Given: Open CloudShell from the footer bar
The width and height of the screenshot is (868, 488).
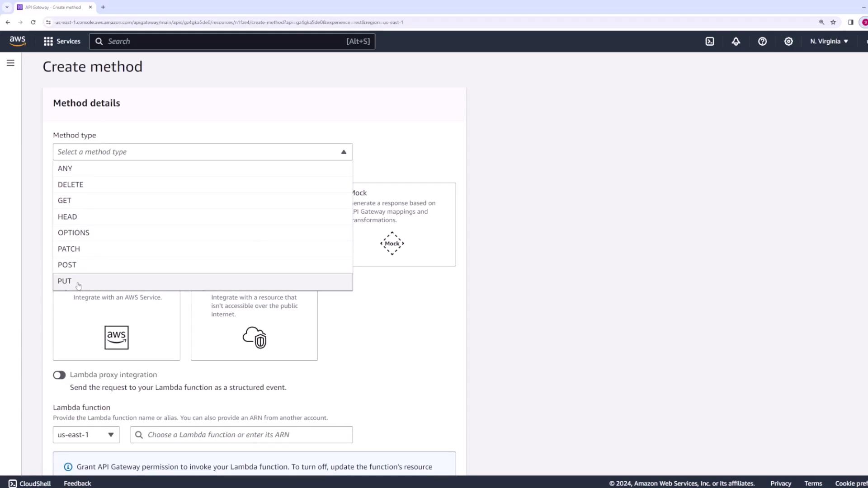Looking at the screenshot, I should click(30, 483).
